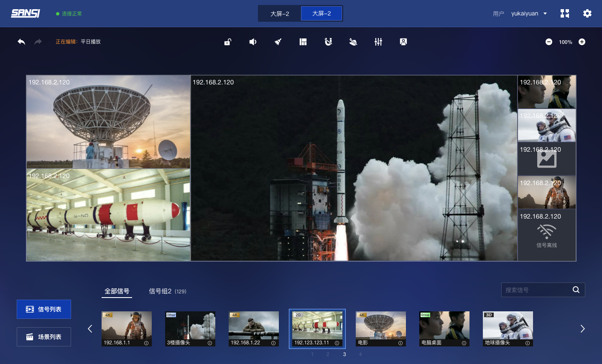The height and width of the screenshot is (364, 602).
Task: Select the 电脑桌面 signal thumbnail
Action: (444, 329)
